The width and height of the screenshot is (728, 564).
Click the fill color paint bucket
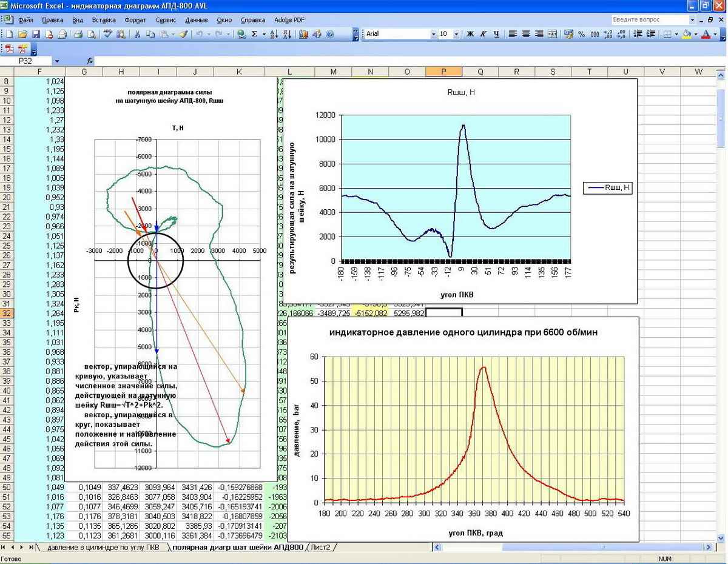pos(686,35)
